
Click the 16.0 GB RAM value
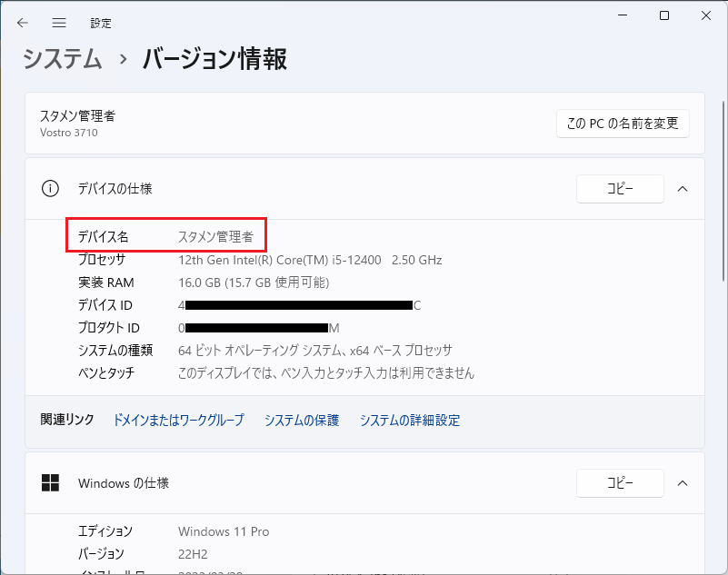[x=254, y=283]
